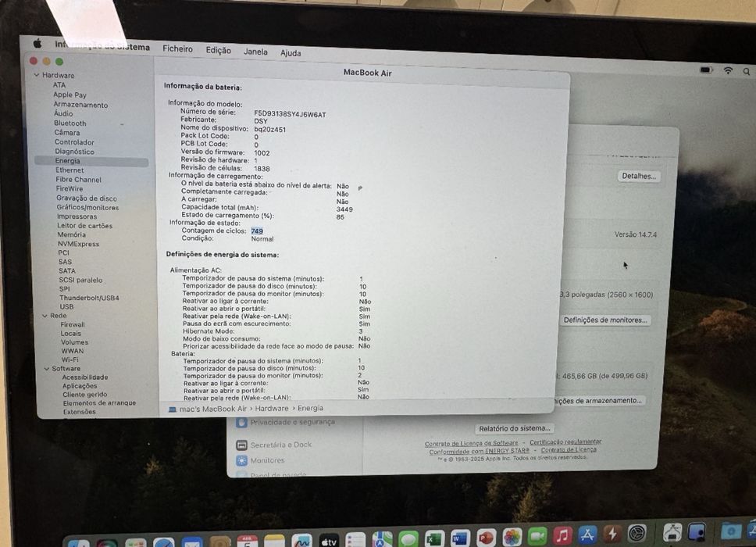Launch Apple TV from the Dock

[x=328, y=542]
